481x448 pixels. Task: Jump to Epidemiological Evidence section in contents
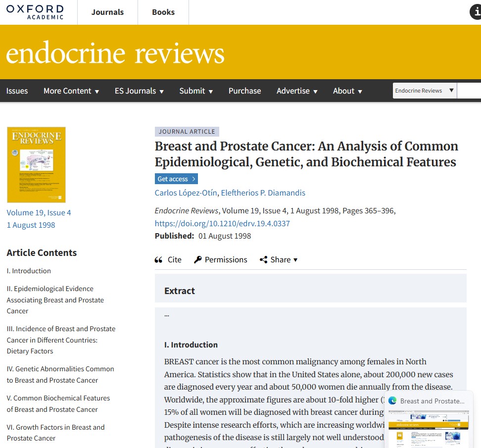coord(55,299)
